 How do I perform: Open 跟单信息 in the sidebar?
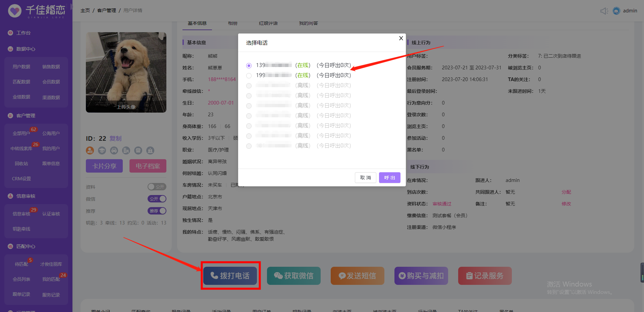[51, 164]
